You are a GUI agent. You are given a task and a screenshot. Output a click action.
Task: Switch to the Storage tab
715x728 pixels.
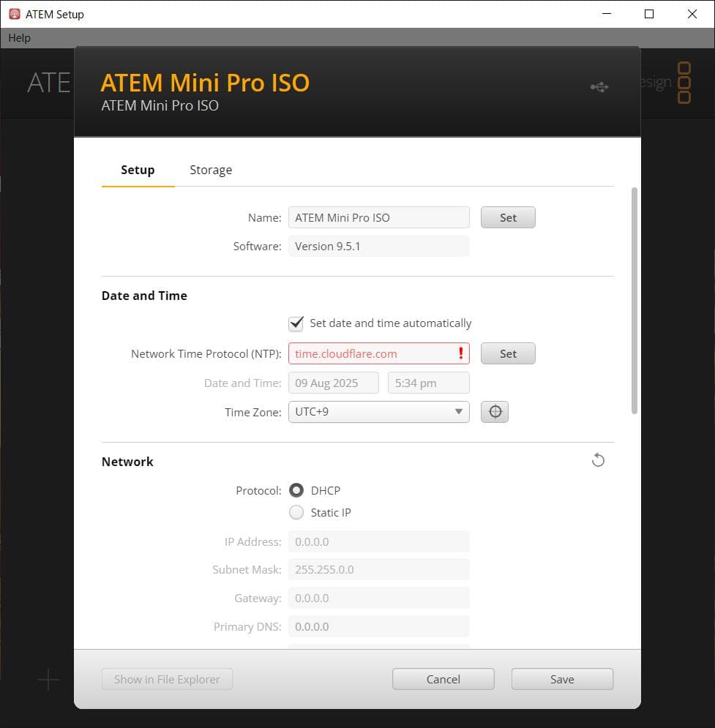(x=210, y=169)
